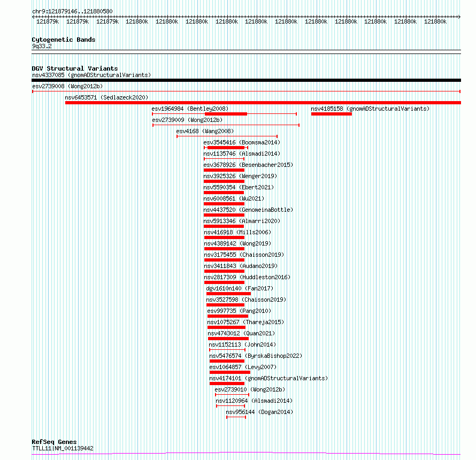Select nsv3527598 (Chaisson2019) variant label
This screenshot has height=460, width=476.
[x=246, y=300]
